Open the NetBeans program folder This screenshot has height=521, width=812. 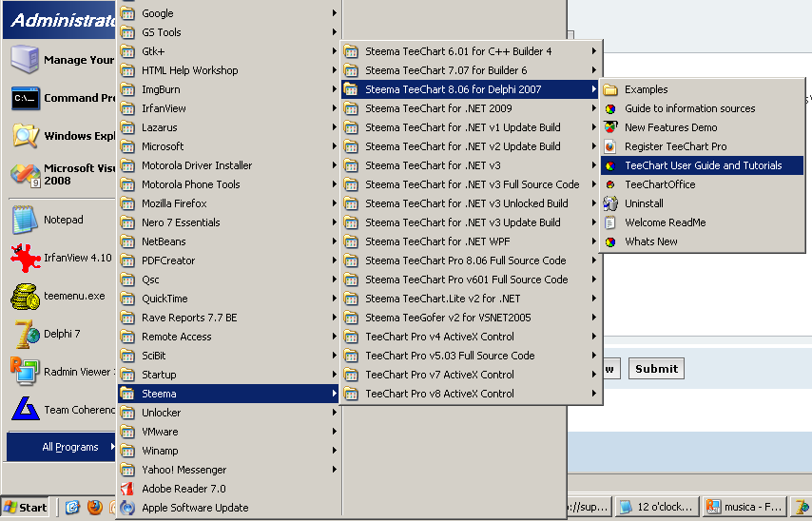point(229,241)
